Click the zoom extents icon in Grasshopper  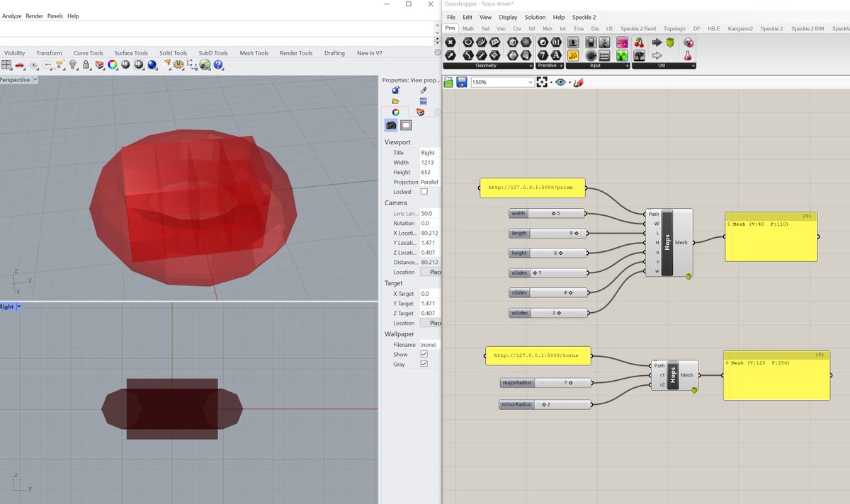click(x=542, y=82)
